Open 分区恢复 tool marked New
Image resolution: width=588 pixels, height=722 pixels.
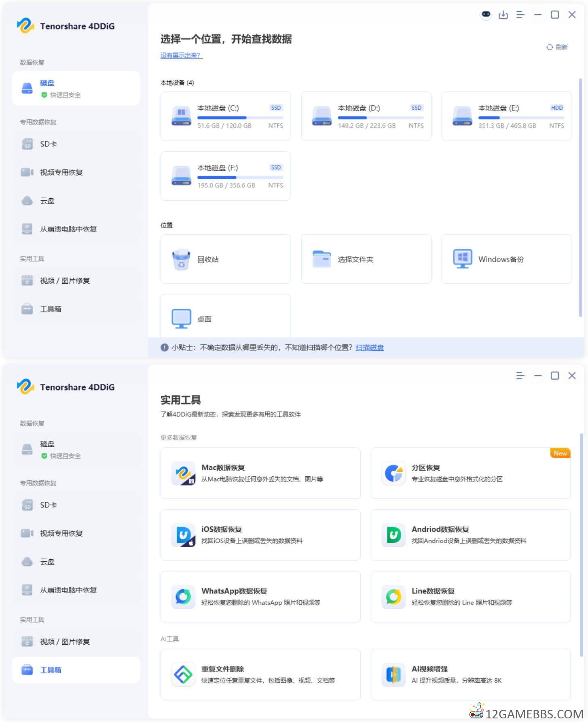[470, 473]
